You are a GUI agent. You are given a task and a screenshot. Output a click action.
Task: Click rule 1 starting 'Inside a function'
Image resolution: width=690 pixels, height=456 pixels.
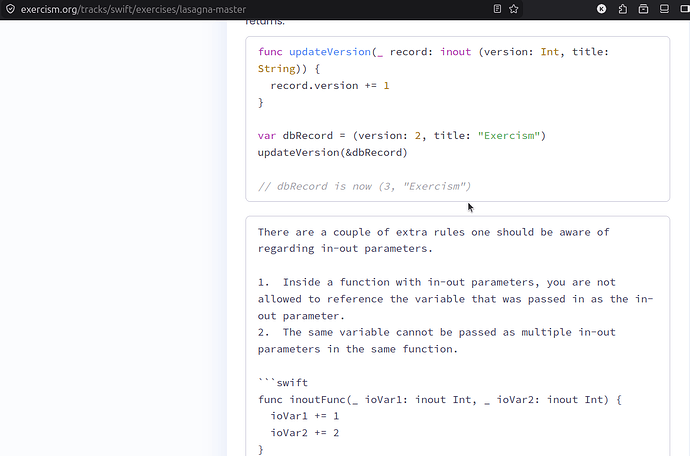coord(455,299)
